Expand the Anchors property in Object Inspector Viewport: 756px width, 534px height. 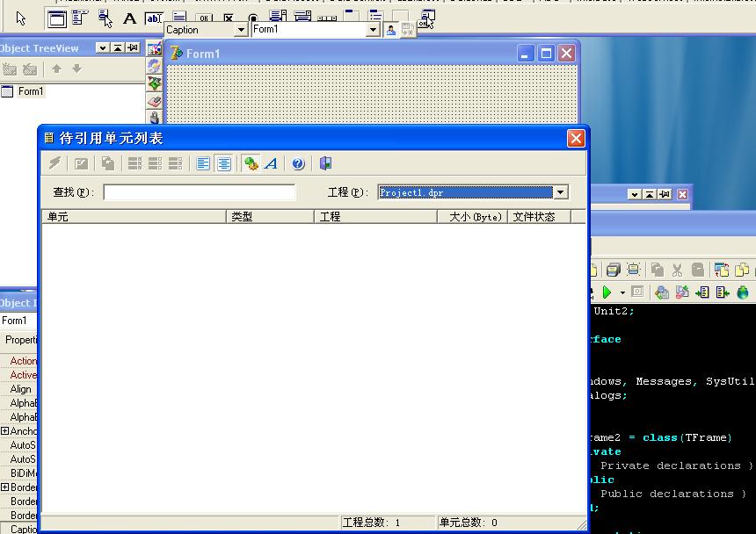coord(5,431)
